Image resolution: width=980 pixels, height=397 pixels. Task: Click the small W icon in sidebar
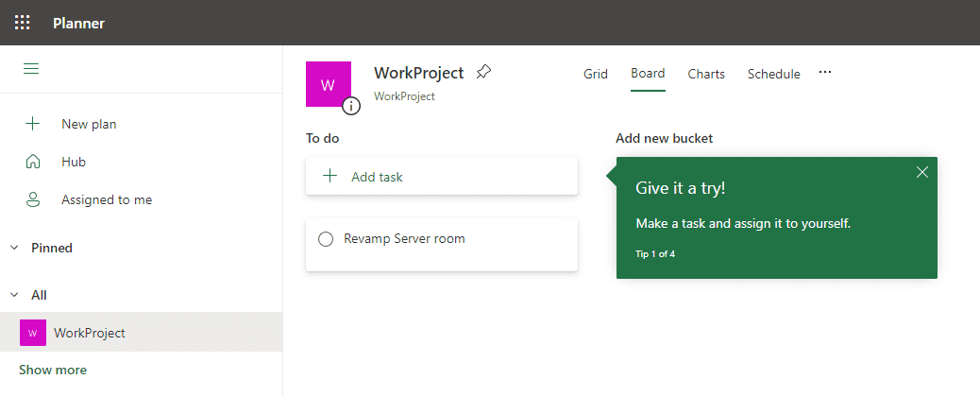pyautogui.click(x=33, y=333)
